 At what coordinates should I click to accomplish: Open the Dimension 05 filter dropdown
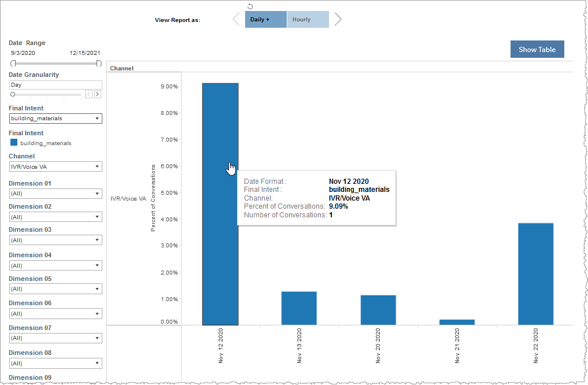tap(55, 288)
